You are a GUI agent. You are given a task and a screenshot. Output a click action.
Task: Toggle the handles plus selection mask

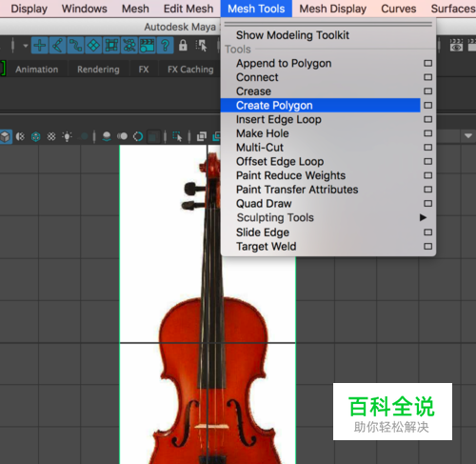[x=40, y=46]
